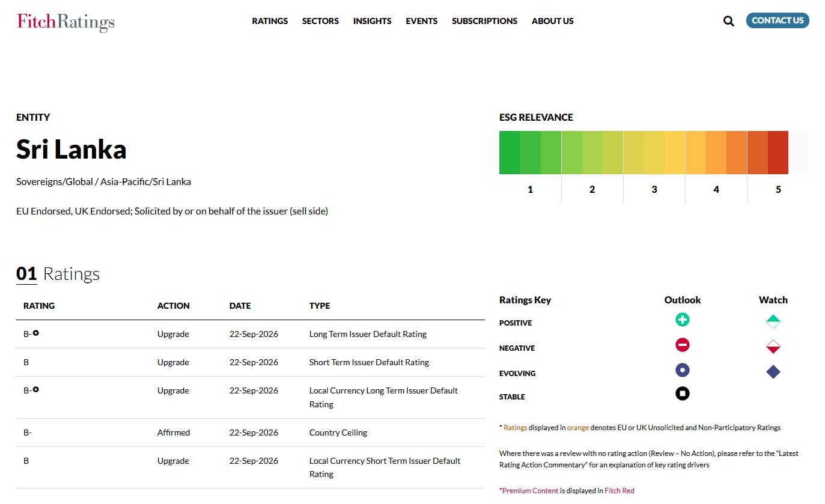Click the "EU Endorsed, UK Endorsed" solicitation line

tap(172, 211)
